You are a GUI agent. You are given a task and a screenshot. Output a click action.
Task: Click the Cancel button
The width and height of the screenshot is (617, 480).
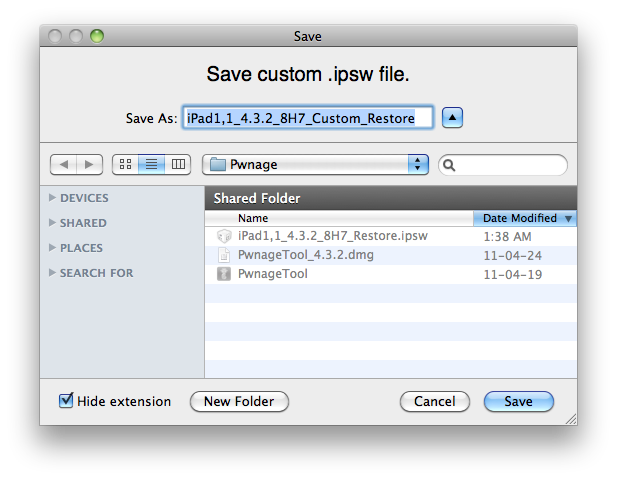pos(434,401)
